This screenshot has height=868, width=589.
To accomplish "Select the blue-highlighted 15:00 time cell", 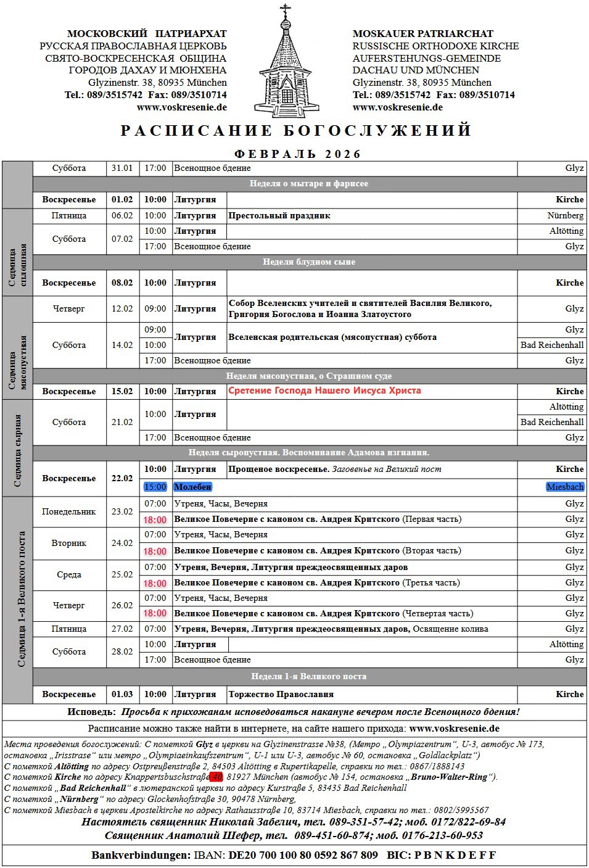I will (x=155, y=487).
